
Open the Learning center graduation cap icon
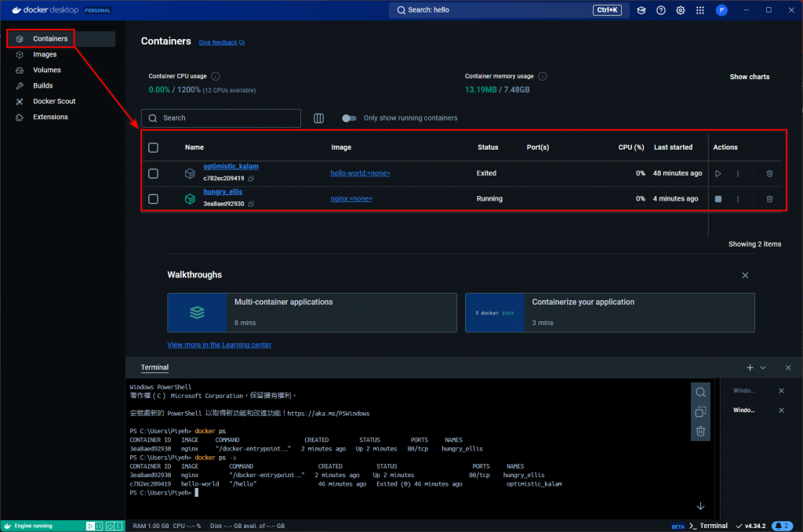point(641,10)
